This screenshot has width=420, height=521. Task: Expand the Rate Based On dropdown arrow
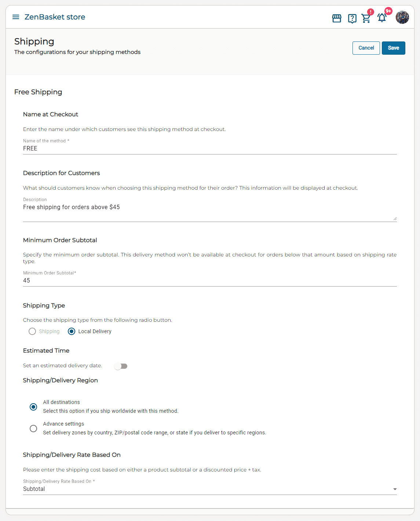[x=395, y=489]
